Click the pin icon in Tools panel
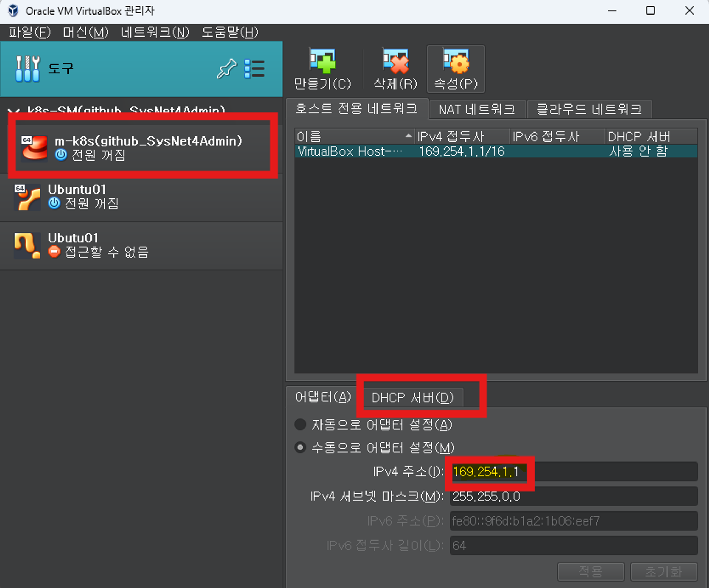 227,68
